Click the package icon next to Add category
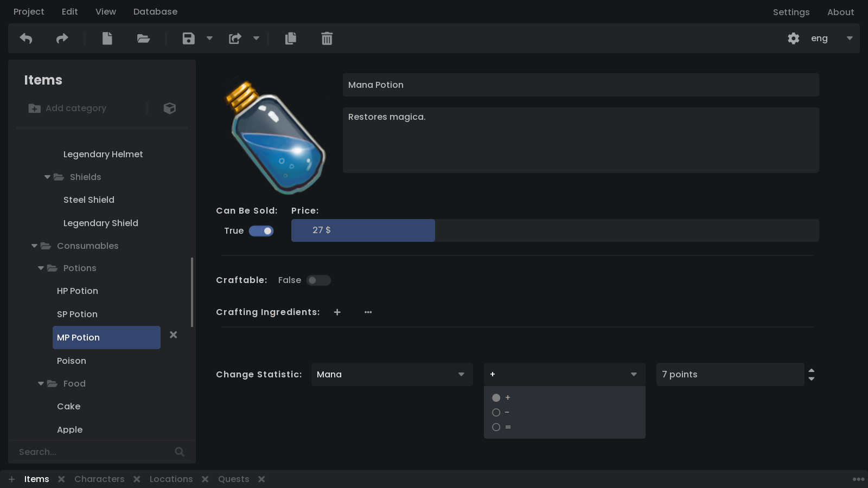The image size is (868, 488). [169, 108]
